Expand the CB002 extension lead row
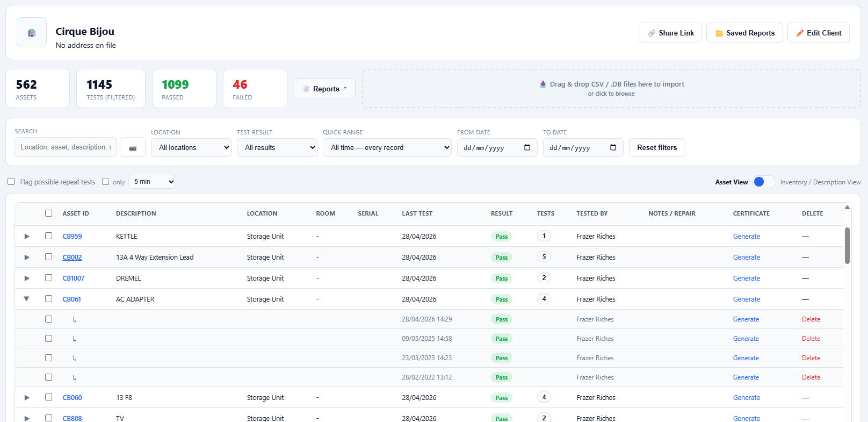Image resolution: width=868 pixels, height=422 pixels. point(27,258)
